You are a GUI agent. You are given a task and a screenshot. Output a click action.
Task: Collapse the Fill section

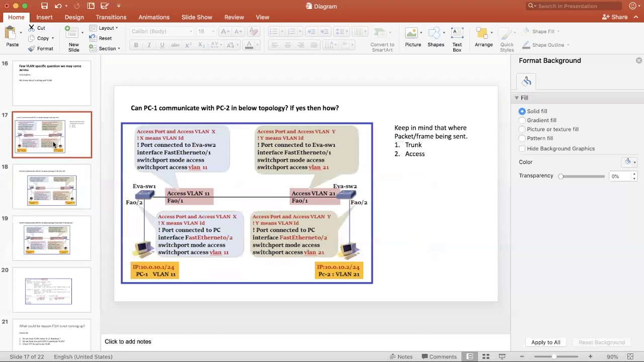coord(516,98)
